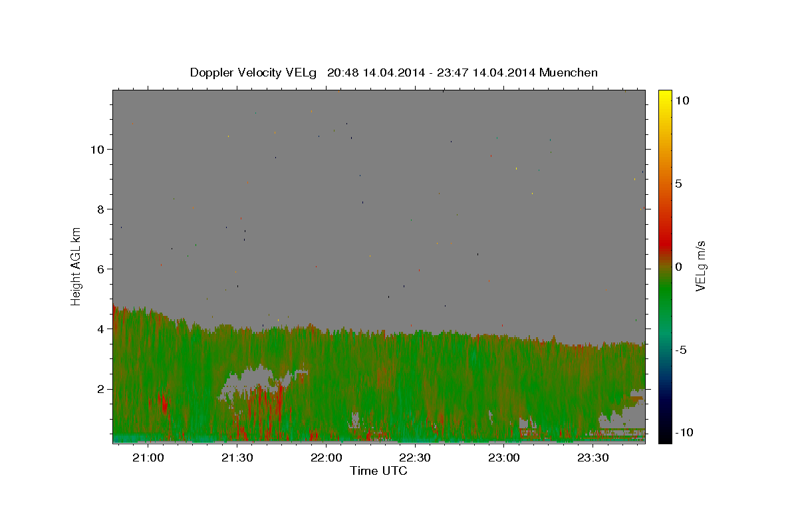The width and height of the screenshot is (798, 532).
Task: Click the 'Time UTC' axis label
Action: point(378,471)
